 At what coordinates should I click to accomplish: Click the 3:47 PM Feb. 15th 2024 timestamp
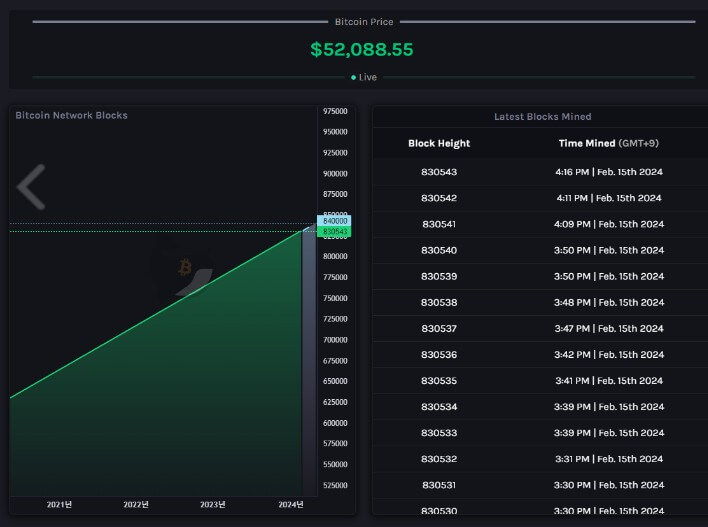tap(609, 328)
